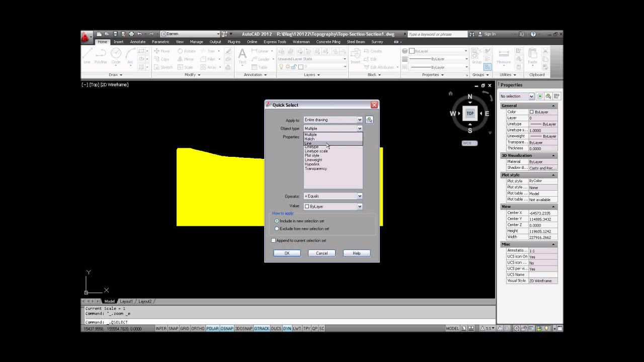Click the binoculars search icon
The height and width of the screenshot is (362, 644).
pyautogui.click(x=472, y=34)
